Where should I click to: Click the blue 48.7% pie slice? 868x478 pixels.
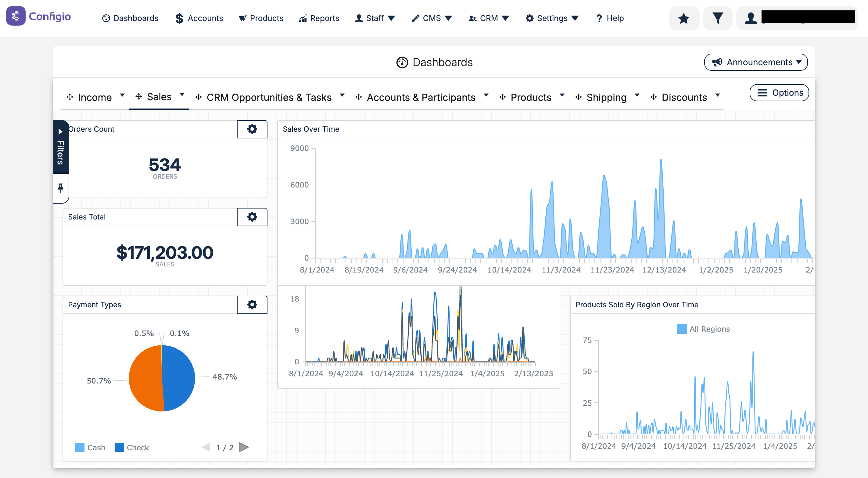[x=179, y=377]
